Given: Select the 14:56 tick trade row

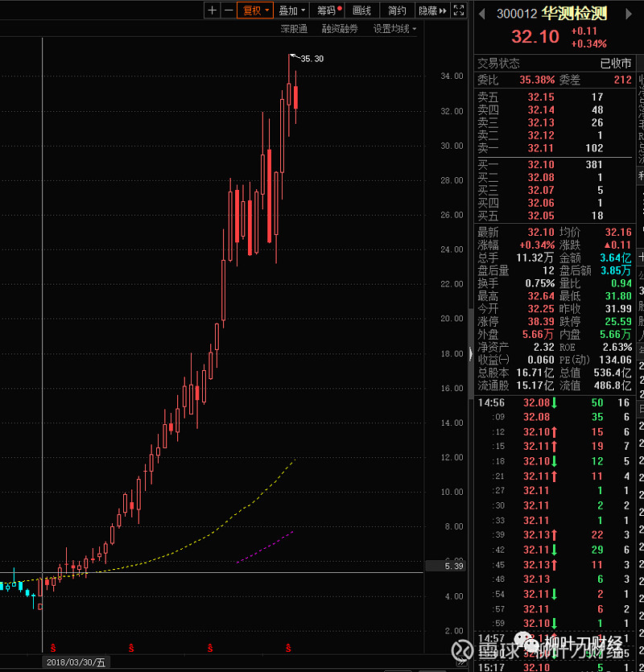Looking at the screenshot, I should click(554, 403).
